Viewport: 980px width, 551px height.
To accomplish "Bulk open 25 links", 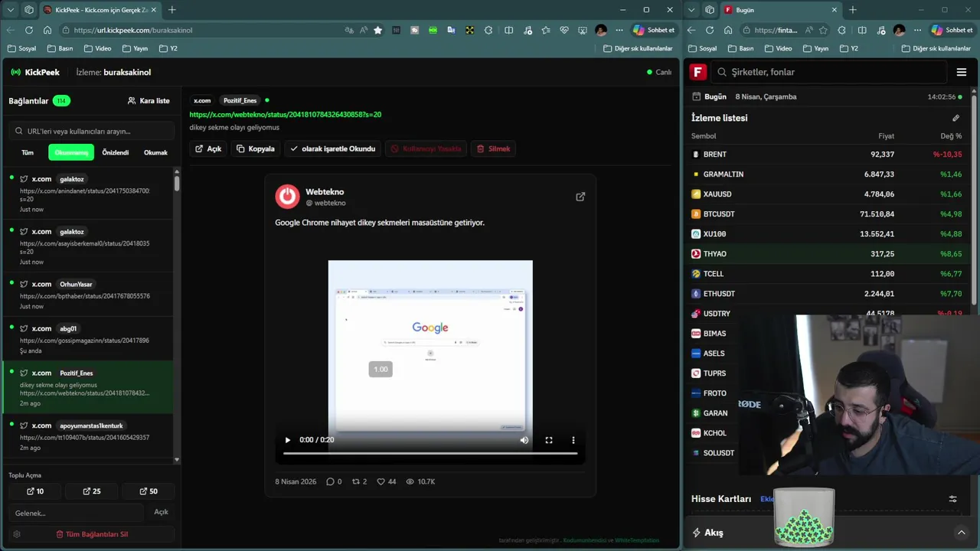I will [92, 491].
